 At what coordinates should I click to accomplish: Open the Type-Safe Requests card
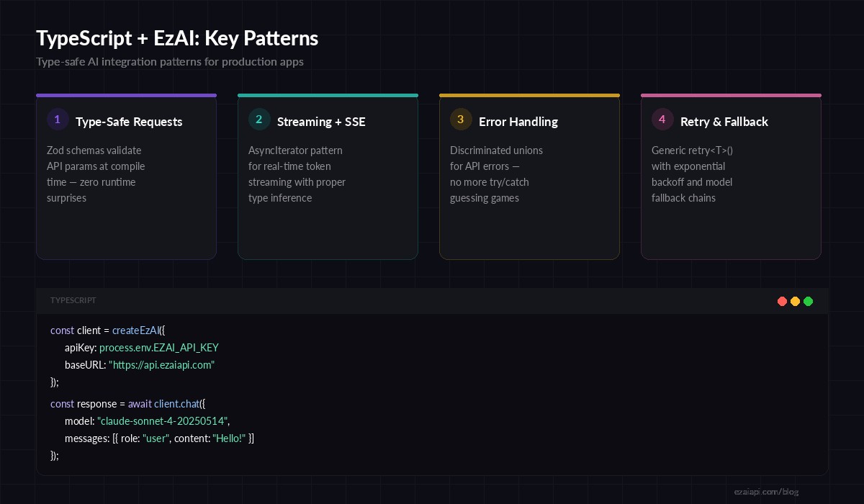click(x=126, y=176)
